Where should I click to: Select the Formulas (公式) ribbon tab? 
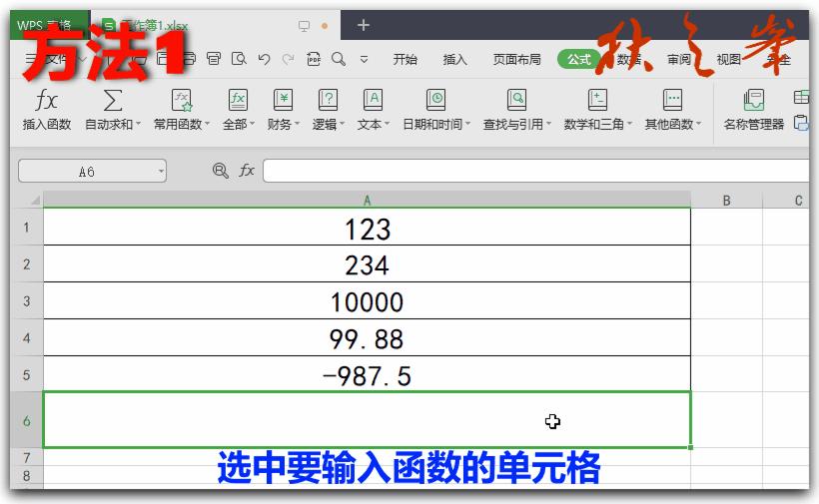(x=578, y=60)
